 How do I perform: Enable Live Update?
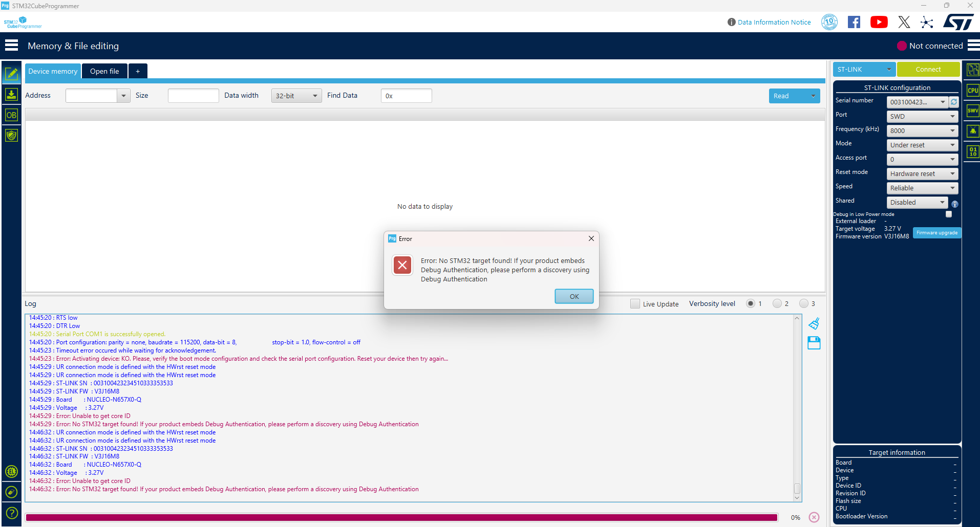[635, 303]
